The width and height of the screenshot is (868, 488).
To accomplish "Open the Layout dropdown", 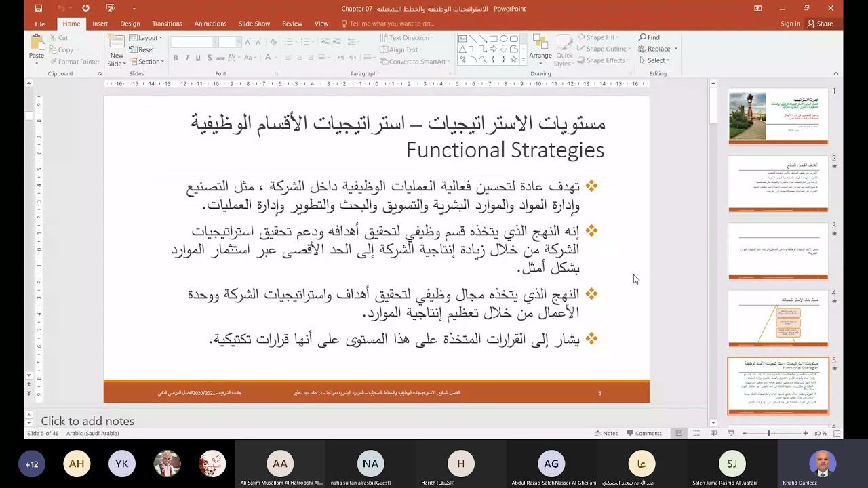I will tap(146, 38).
